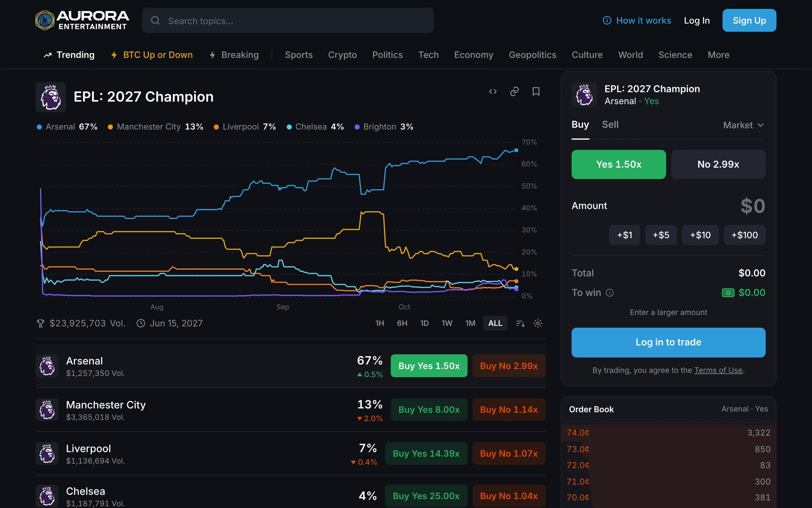Click Log in to trade button
Image resolution: width=812 pixels, height=508 pixels.
[668, 342]
